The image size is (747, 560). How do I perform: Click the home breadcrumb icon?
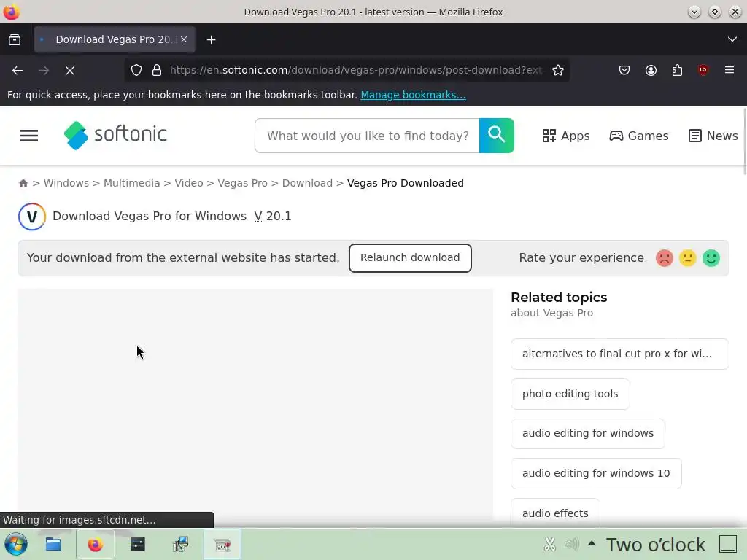tap(23, 183)
